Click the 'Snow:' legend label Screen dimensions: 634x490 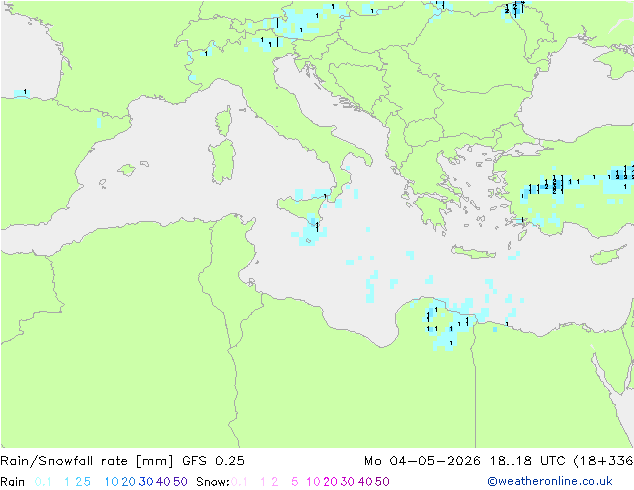[x=213, y=482]
